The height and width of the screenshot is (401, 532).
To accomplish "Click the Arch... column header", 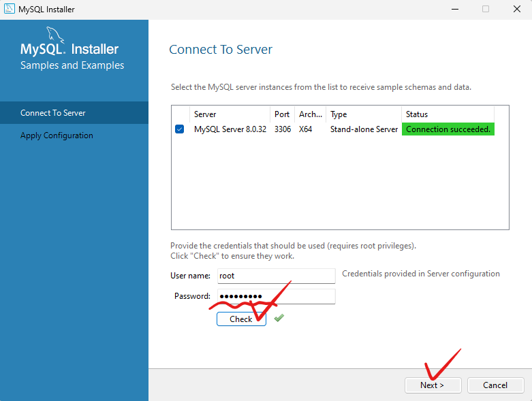I will click(x=310, y=114).
